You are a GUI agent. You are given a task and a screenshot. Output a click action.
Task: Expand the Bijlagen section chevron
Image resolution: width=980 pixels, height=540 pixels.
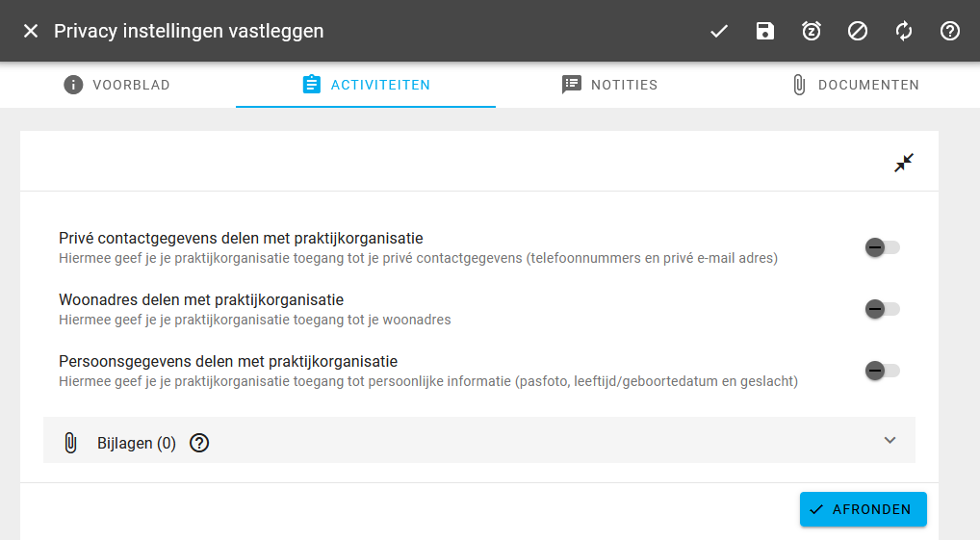pyautogui.click(x=890, y=440)
